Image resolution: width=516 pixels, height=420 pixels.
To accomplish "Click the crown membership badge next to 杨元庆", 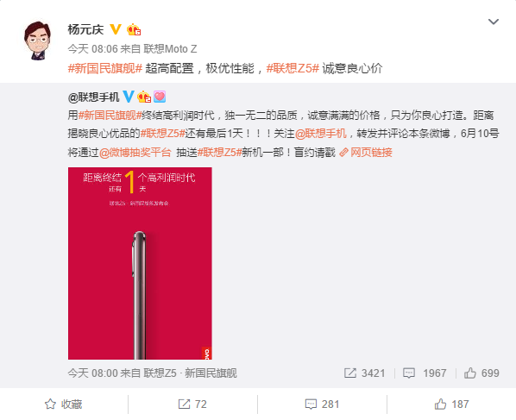I will (134, 29).
